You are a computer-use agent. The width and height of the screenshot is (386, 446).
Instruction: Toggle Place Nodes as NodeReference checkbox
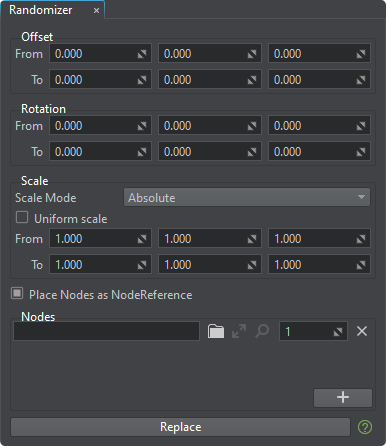coord(17,293)
